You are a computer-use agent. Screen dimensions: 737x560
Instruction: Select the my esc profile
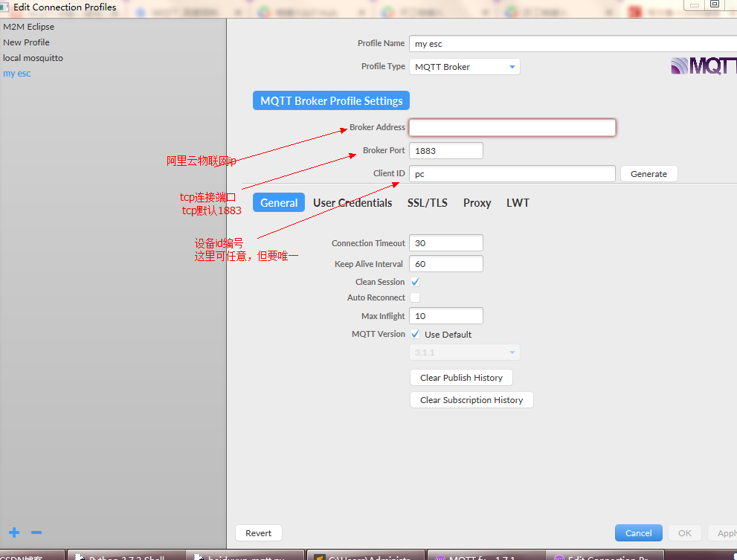(17, 74)
